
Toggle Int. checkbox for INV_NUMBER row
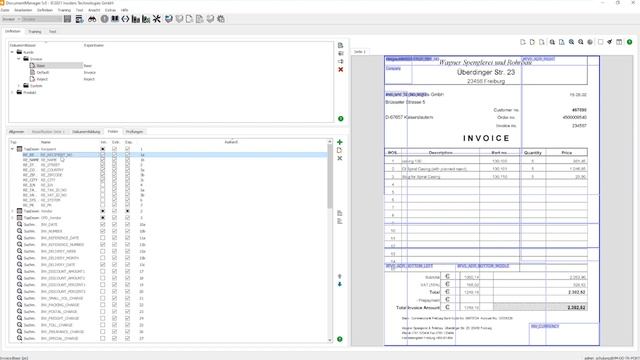102,231
